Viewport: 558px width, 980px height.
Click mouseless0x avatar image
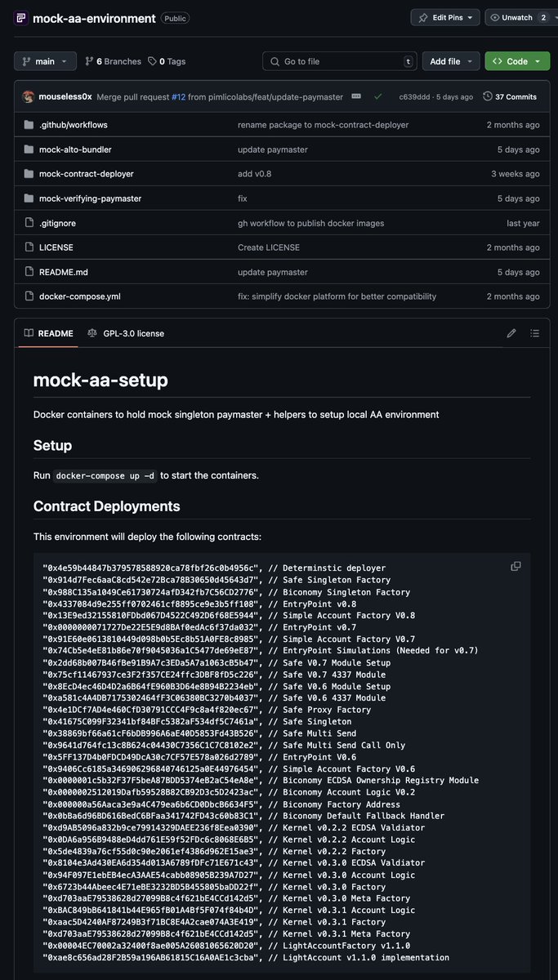(29, 96)
